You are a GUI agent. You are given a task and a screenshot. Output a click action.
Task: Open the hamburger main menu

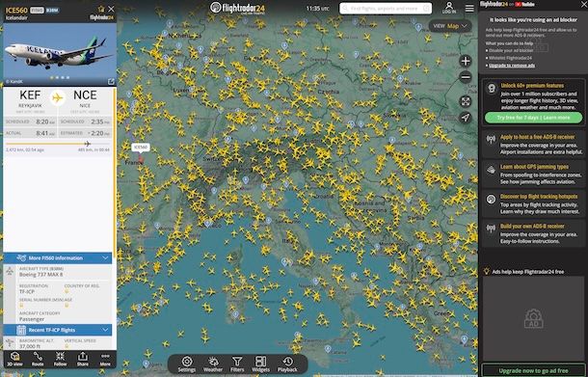pos(469,8)
